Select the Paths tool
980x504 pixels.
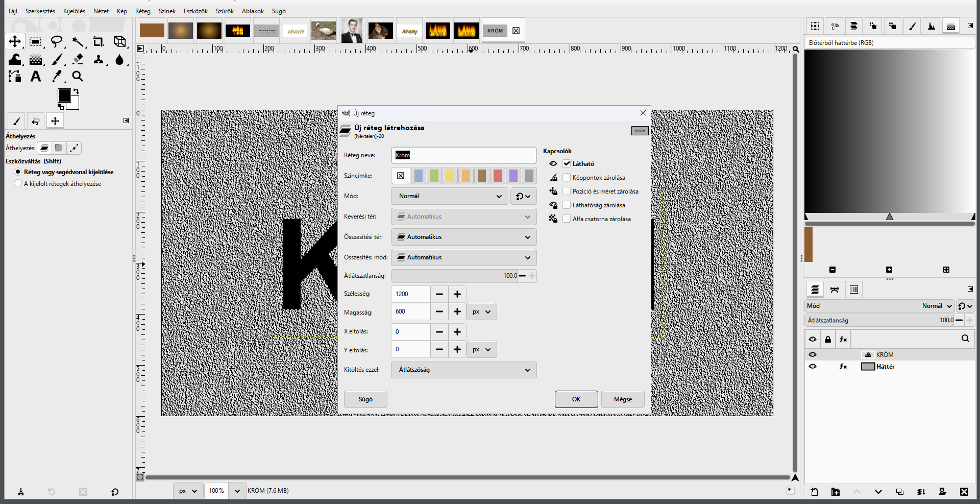15,76
